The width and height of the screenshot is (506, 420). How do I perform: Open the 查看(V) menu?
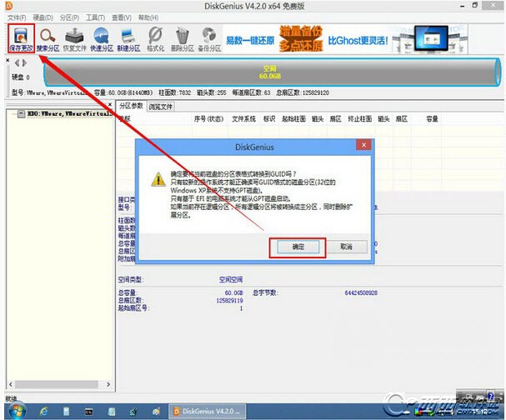pos(122,17)
